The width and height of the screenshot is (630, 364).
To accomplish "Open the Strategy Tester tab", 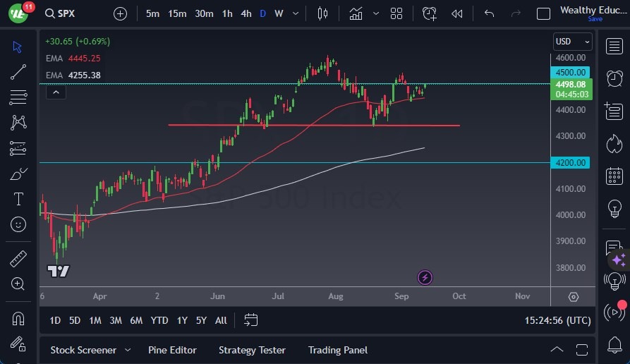I will (x=252, y=350).
